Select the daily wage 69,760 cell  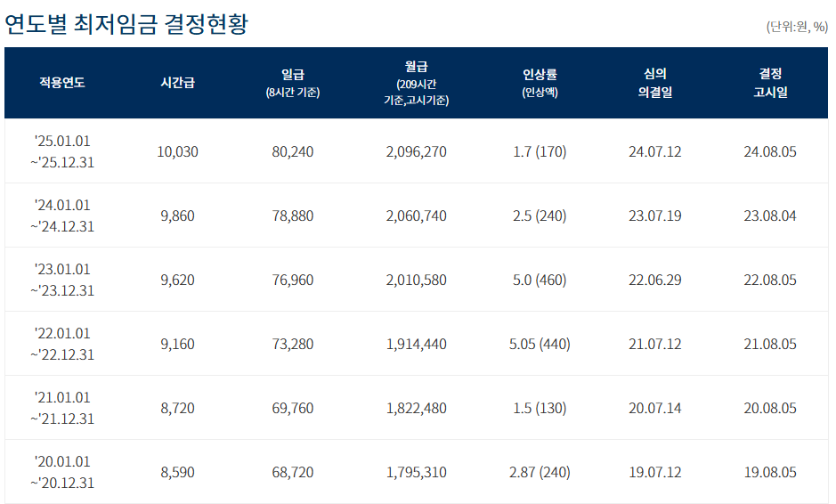[293, 408]
